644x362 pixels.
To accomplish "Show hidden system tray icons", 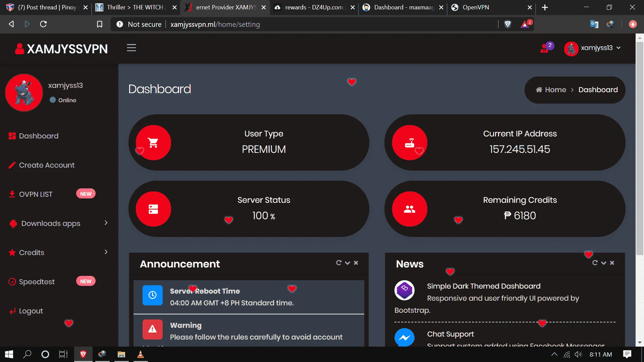I will (554, 354).
